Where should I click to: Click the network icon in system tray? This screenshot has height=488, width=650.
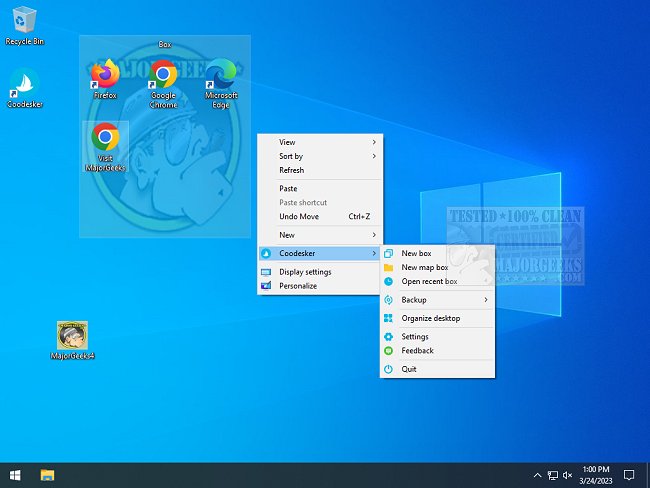click(x=553, y=475)
